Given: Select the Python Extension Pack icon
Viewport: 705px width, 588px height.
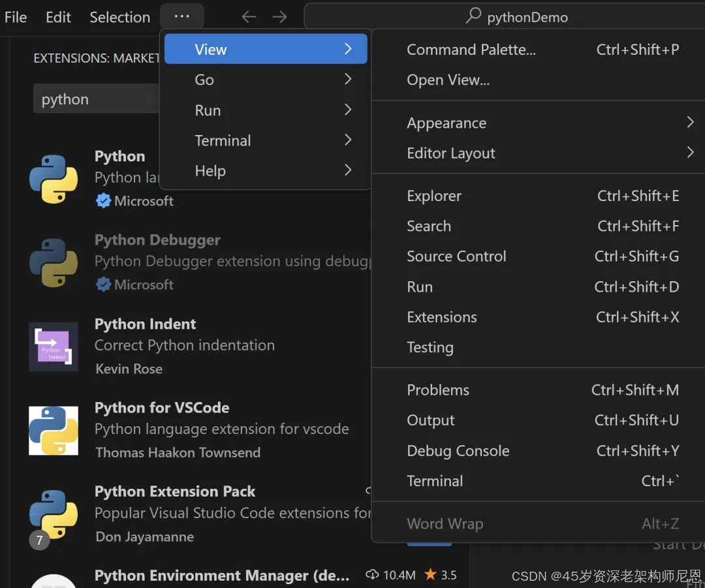Looking at the screenshot, I should (54, 514).
